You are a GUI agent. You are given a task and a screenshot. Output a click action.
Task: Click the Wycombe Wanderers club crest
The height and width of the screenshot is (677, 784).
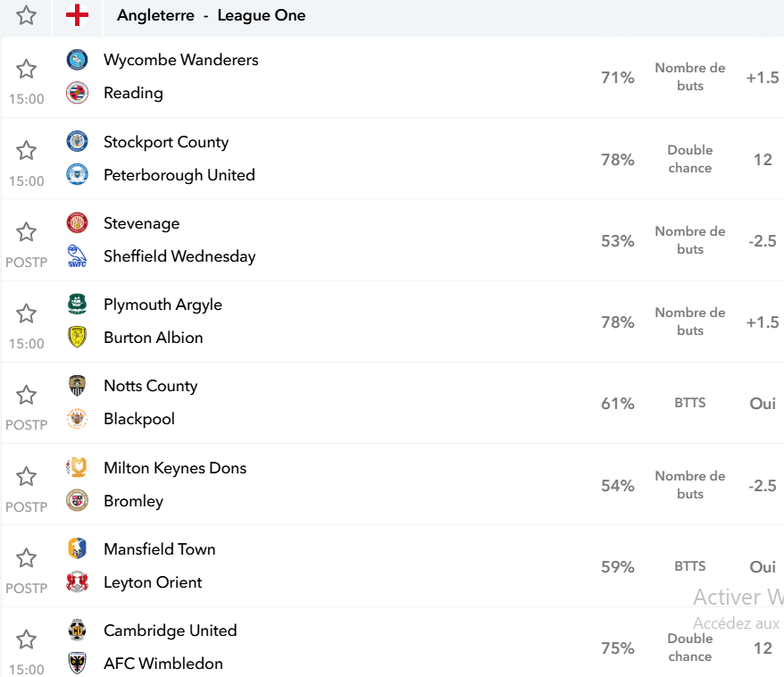pos(77,60)
